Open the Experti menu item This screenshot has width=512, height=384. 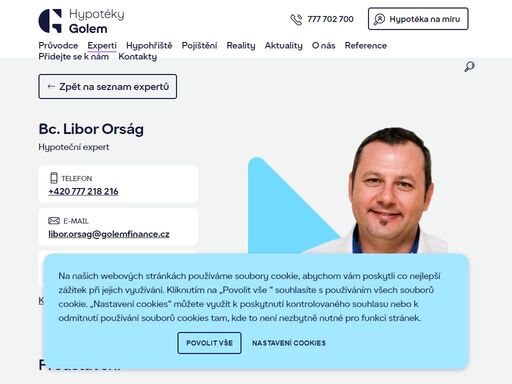tap(102, 45)
